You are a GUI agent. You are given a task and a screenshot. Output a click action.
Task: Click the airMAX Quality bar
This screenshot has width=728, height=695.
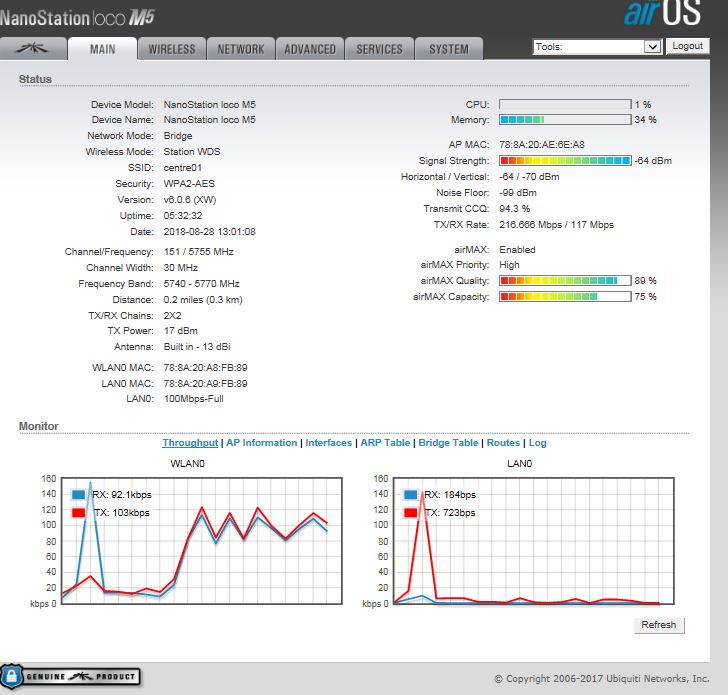565,280
